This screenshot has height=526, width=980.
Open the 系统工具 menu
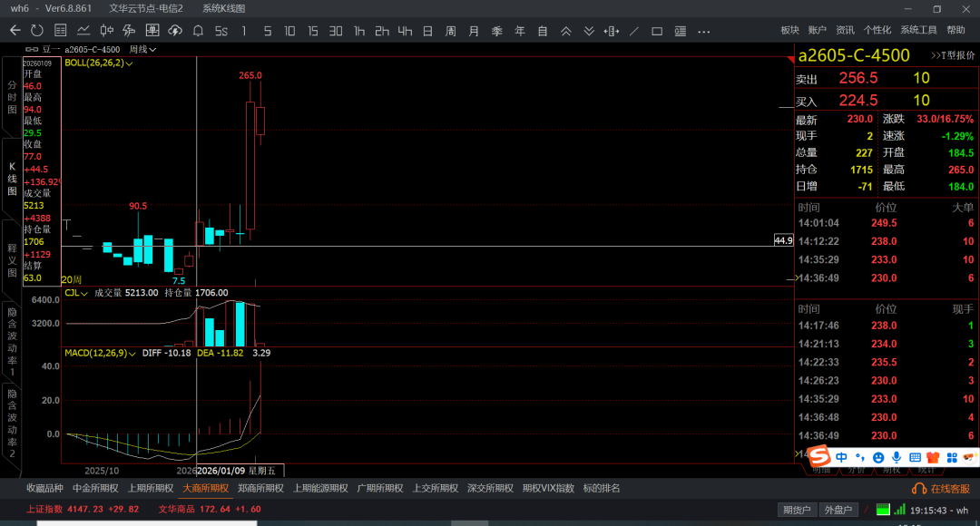coord(918,30)
